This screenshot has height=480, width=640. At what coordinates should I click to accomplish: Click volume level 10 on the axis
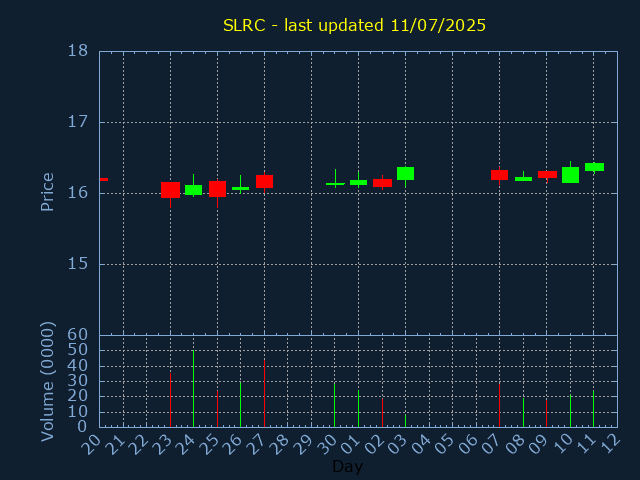78,411
